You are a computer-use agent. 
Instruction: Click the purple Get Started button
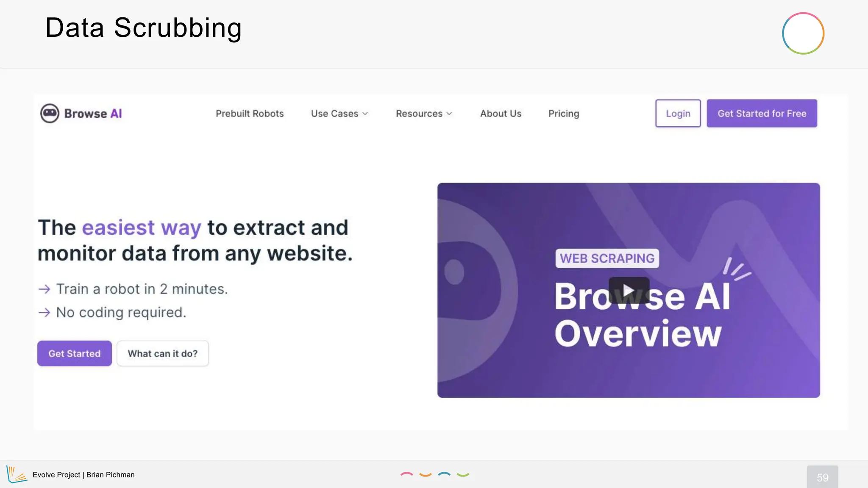click(x=75, y=353)
